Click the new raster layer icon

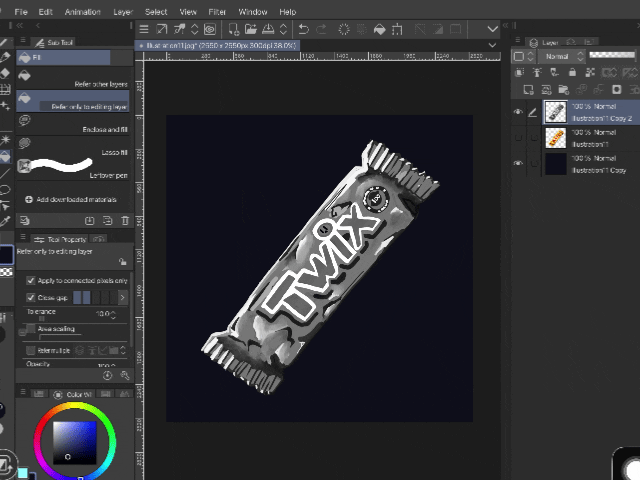click(528, 90)
